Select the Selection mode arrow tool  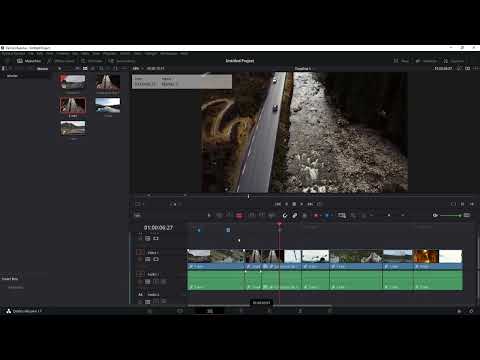coord(209,216)
